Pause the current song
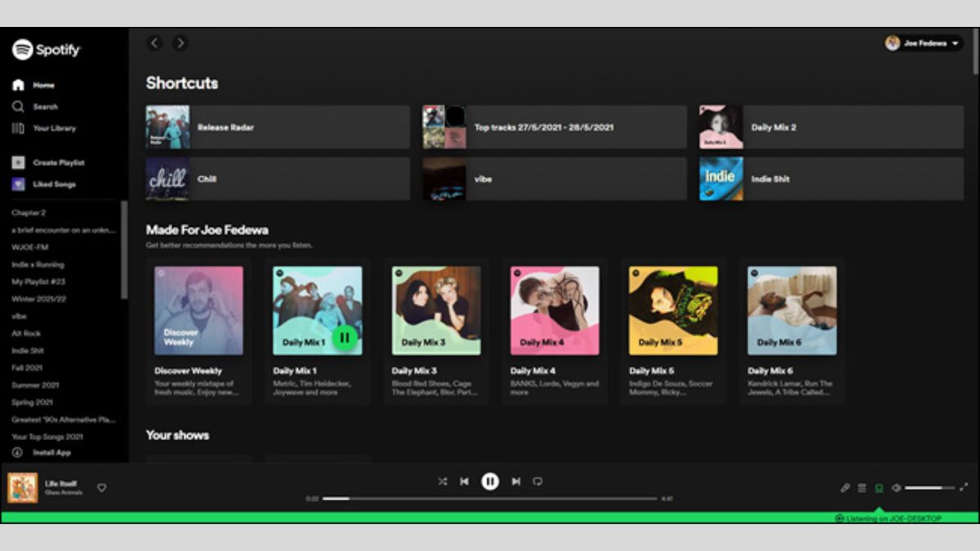The image size is (980, 551). 490,482
